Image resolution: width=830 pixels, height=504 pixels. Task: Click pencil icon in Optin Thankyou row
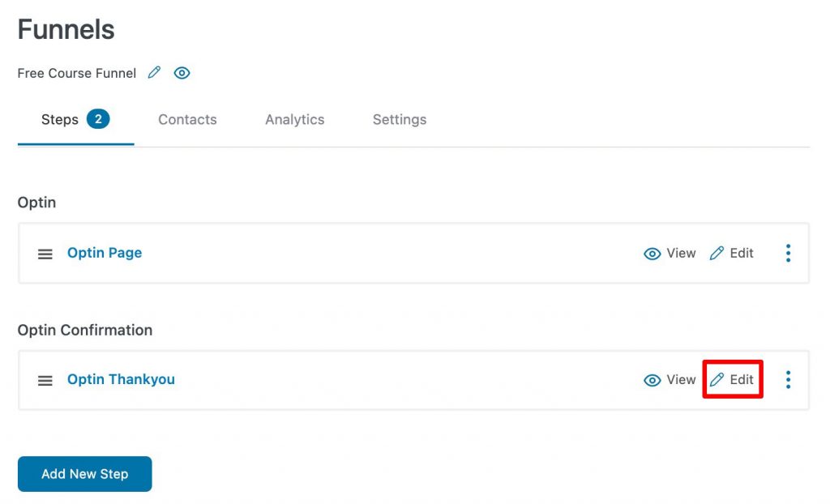[717, 379]
